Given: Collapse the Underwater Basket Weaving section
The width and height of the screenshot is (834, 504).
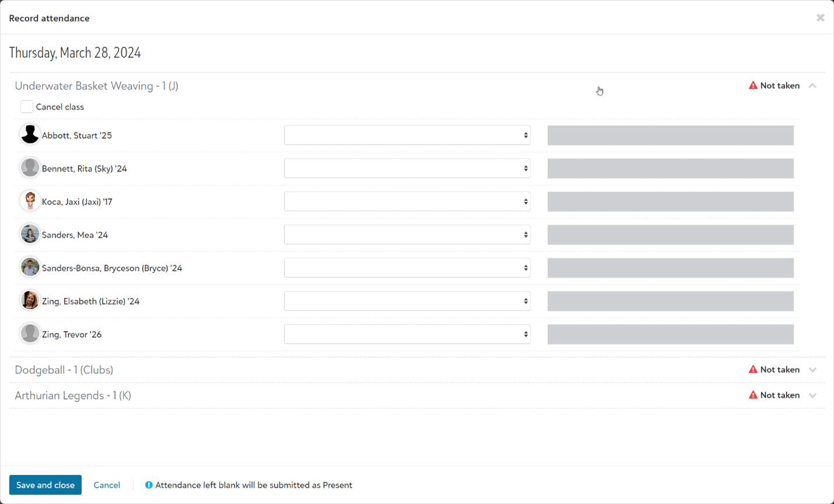Looking at the screenshot, I should pyautogui.click(x=812, y=86).
